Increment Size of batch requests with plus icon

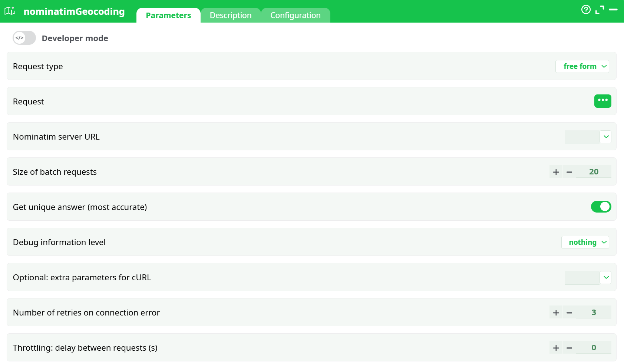pyautogui.click(x=556, y=171)
